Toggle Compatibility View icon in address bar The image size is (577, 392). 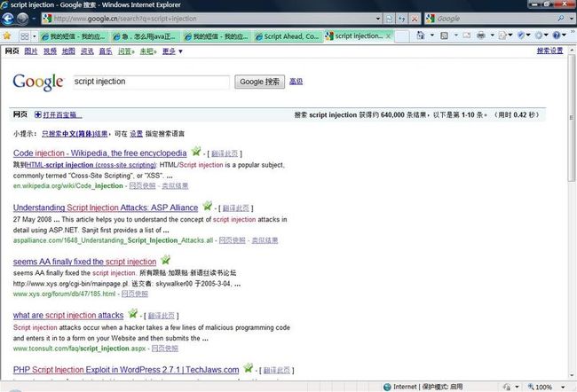(390, 19)
